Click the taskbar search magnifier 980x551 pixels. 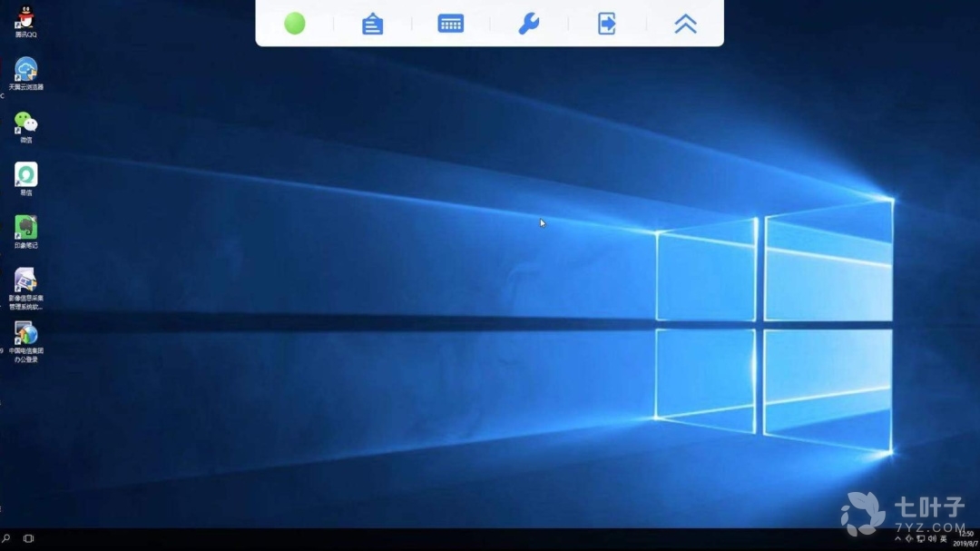point(5,538)
